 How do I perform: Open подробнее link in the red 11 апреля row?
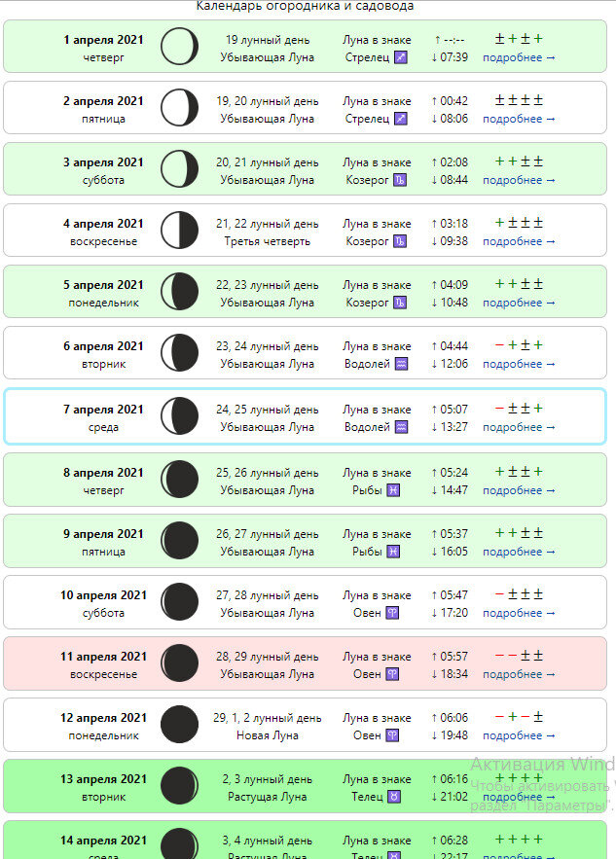click(x=519, y=674)
